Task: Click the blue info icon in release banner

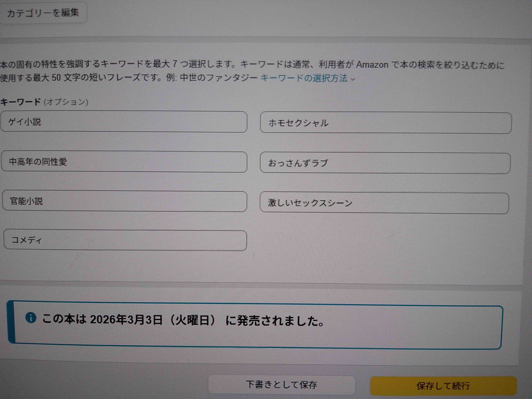Action: (31, 318)
